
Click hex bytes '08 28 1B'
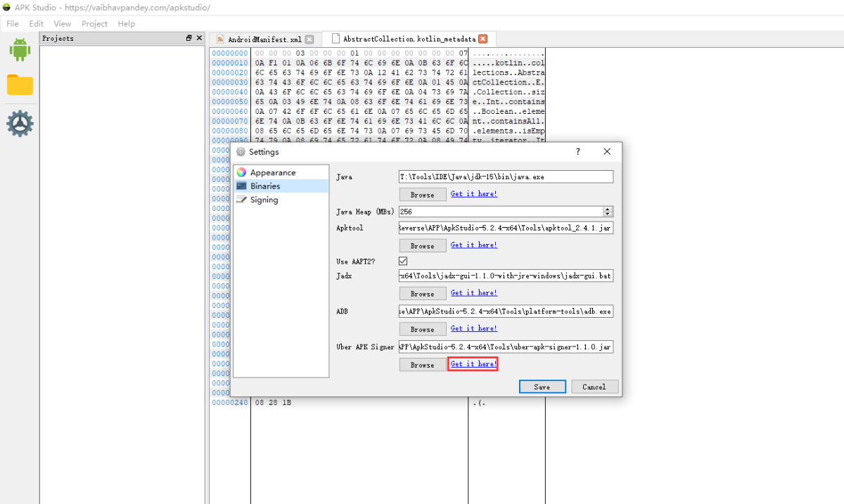point(274,403)
